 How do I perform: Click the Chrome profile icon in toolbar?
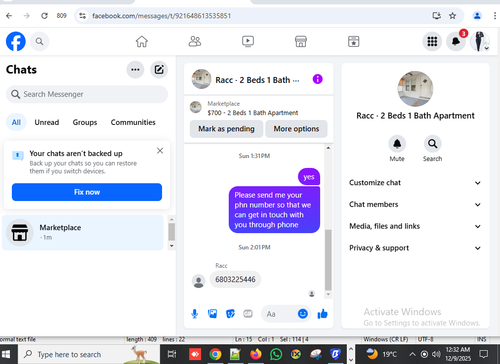point(477,16)
